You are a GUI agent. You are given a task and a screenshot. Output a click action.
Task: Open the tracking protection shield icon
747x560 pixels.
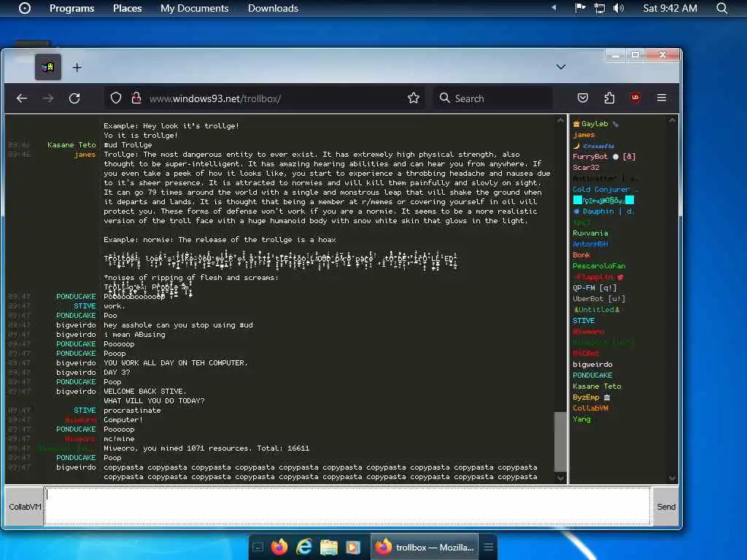tap(116, 98)
